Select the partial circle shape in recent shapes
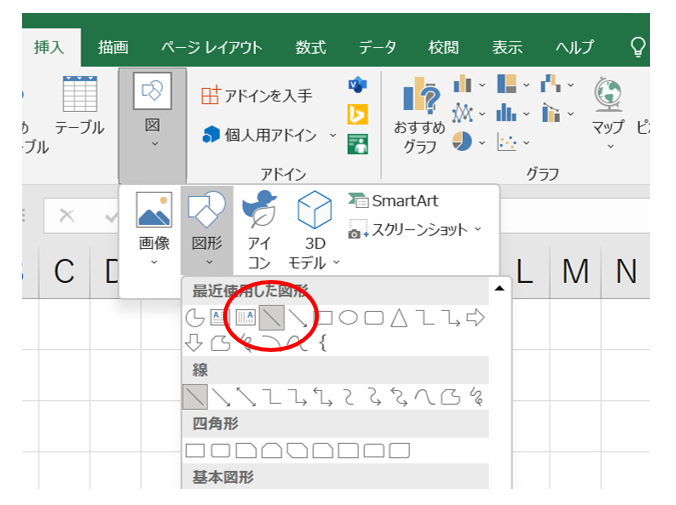Image resolution: width=676 pixels, height=505 pixels. (x=195, y=318)
